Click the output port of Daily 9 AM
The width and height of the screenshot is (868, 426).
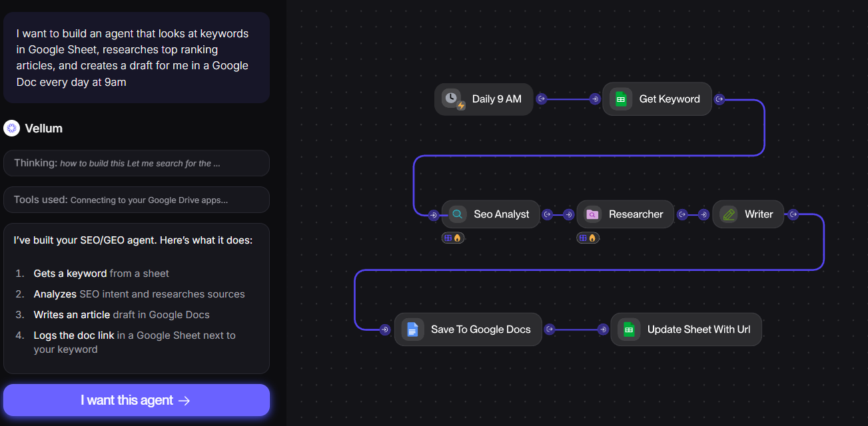542,99
